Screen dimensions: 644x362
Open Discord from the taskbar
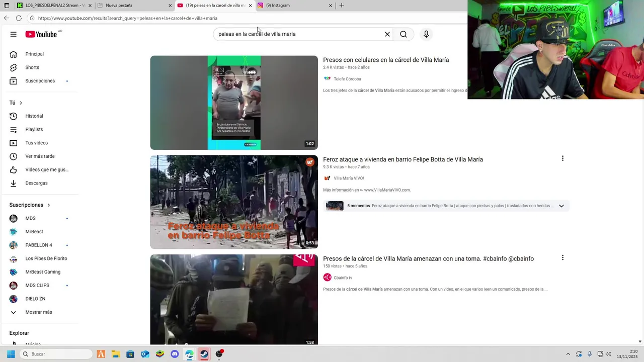tap(175, 354)
